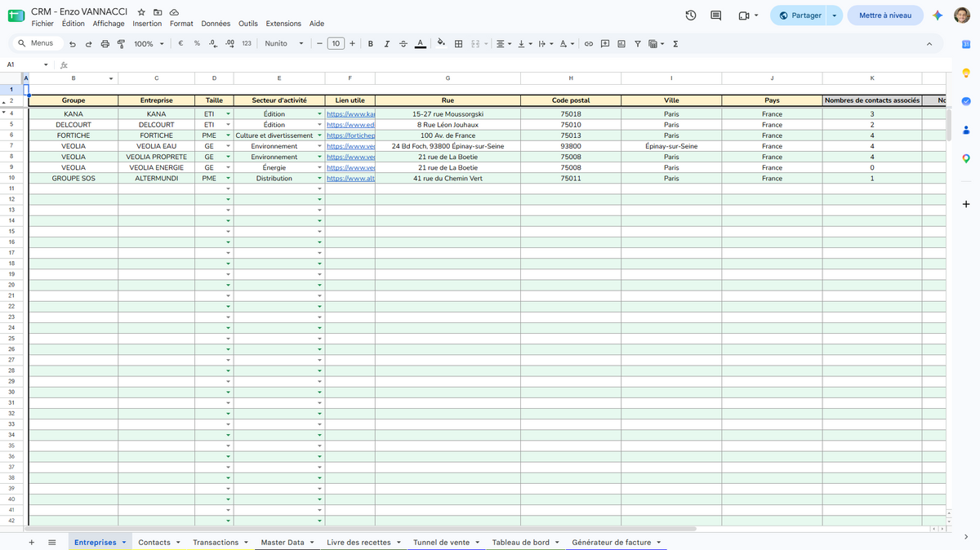Open more number formats (123)
The height and width of the screenshot is (550, 980).
point(247,44)
